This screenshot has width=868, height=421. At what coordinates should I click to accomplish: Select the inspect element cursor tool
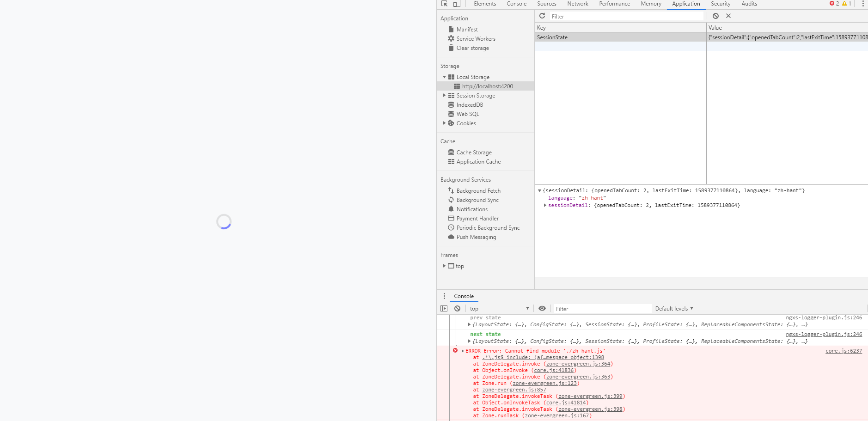pyautogui.click(x=444, y=4)
